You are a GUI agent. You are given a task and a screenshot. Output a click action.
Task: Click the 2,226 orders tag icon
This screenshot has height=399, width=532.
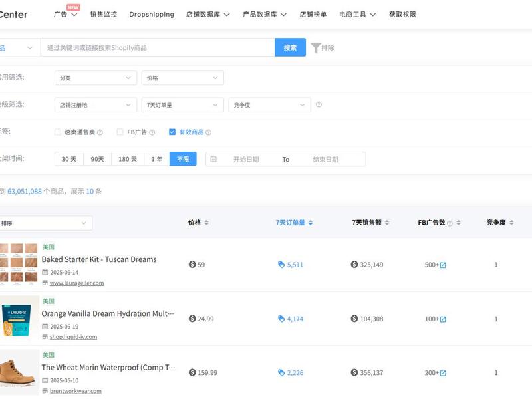pos(281,372)
